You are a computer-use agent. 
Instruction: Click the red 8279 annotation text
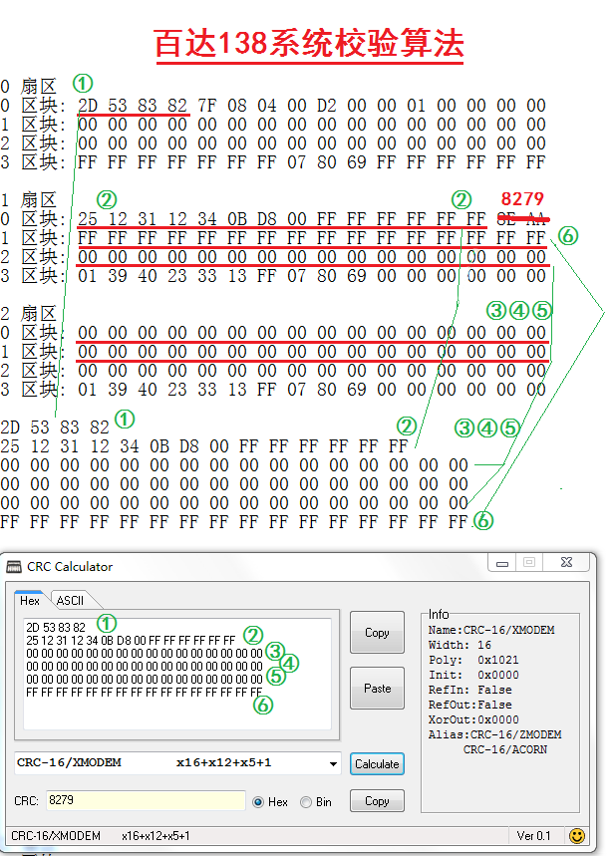(522, 199)
